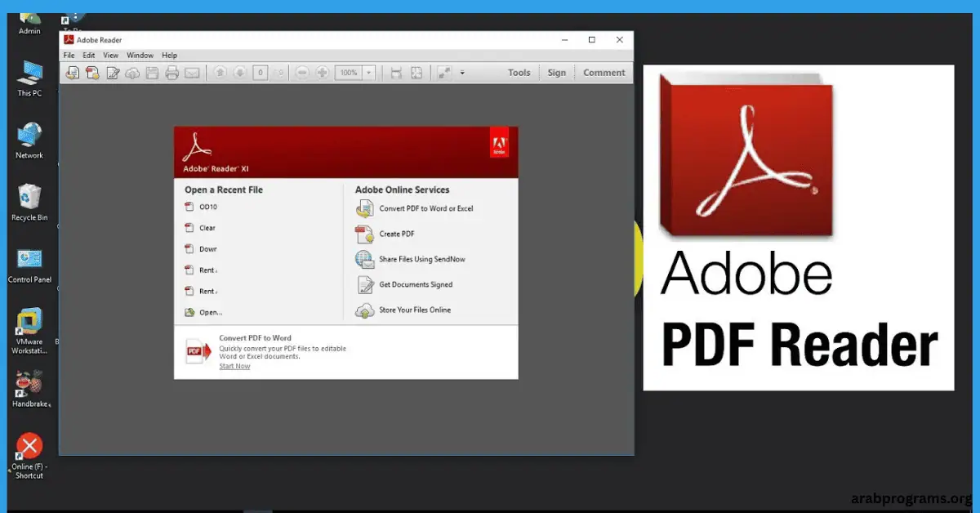Open the View menu
The height and width of the screenshot is (513, 980).
tap(111, 56)
